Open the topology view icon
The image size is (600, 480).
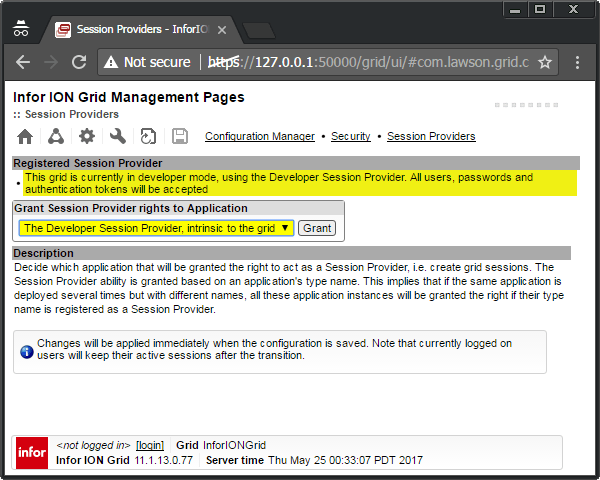(56, 137)
